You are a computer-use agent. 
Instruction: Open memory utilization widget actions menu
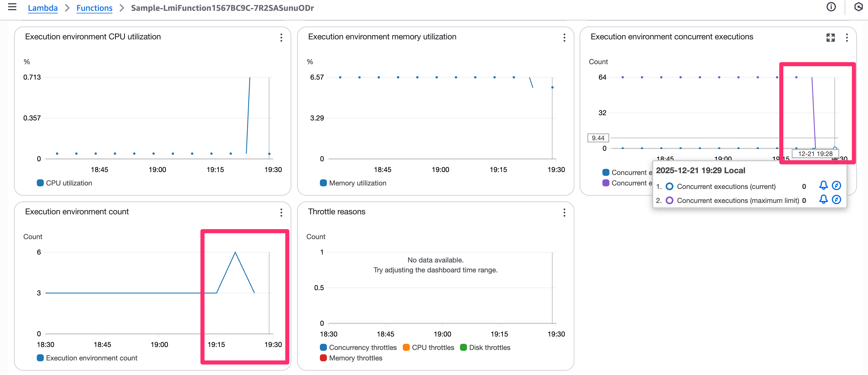[564, 37]
